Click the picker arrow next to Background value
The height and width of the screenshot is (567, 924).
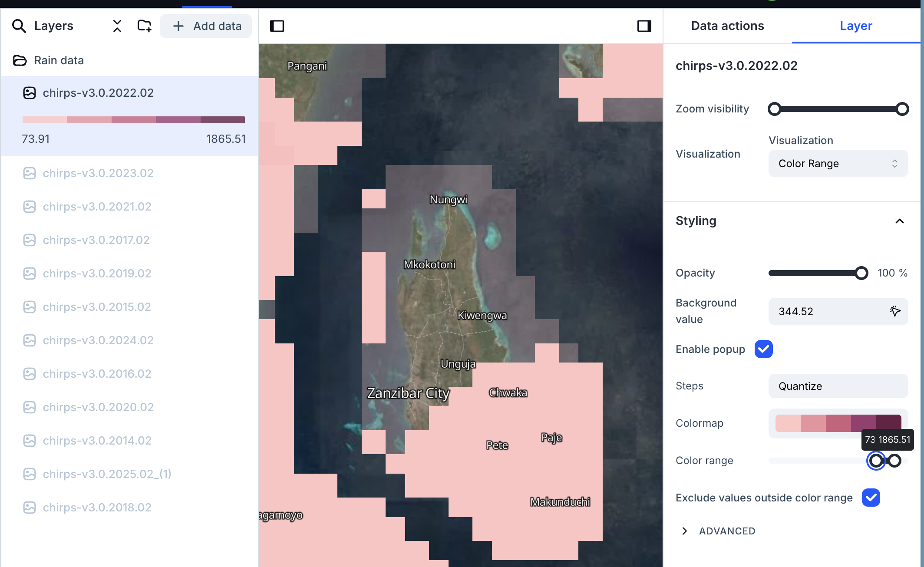[894, 311]
